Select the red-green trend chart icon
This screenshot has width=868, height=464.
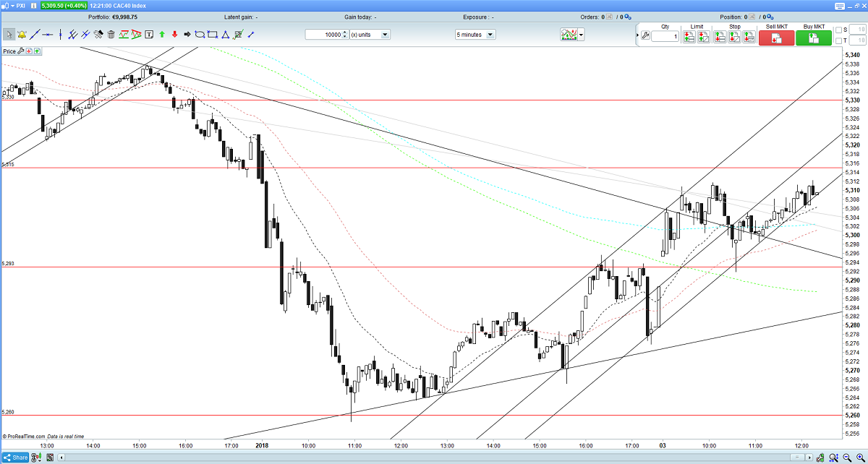(124, 35)
